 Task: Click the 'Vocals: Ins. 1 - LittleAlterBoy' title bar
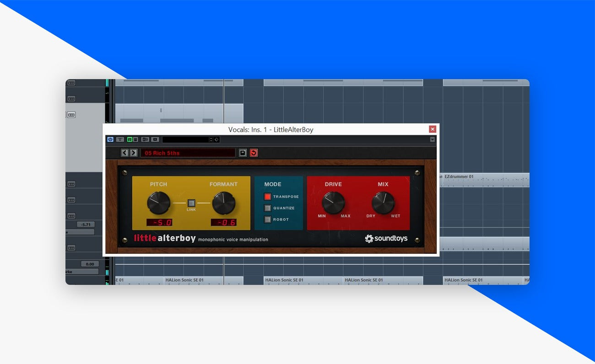click(x=271, y=129)
